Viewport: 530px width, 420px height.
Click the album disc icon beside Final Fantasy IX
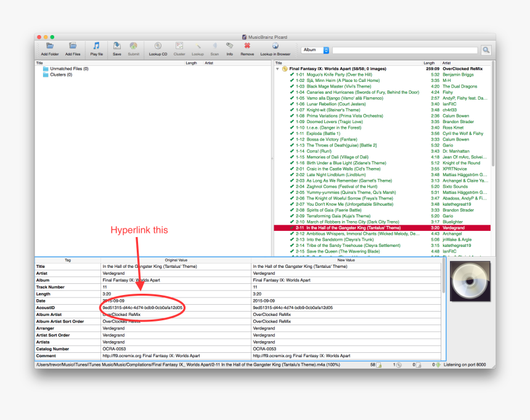[x=285, y=69]
